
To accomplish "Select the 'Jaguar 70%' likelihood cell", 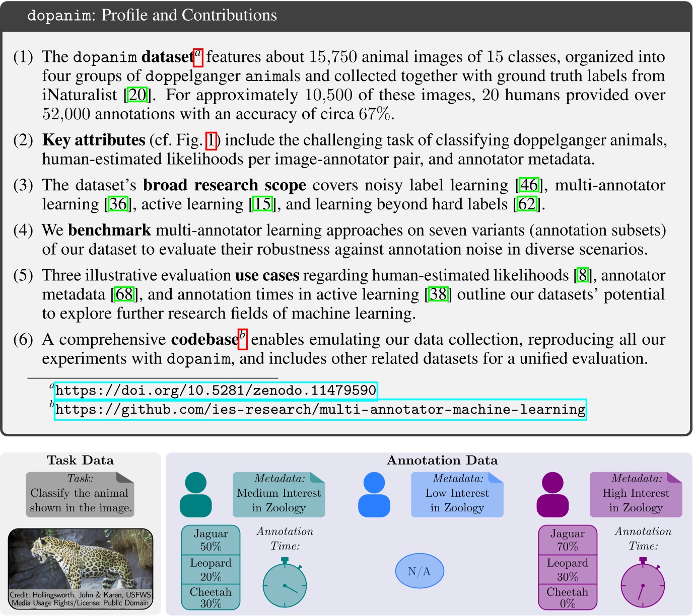I will tap(568, 538).
